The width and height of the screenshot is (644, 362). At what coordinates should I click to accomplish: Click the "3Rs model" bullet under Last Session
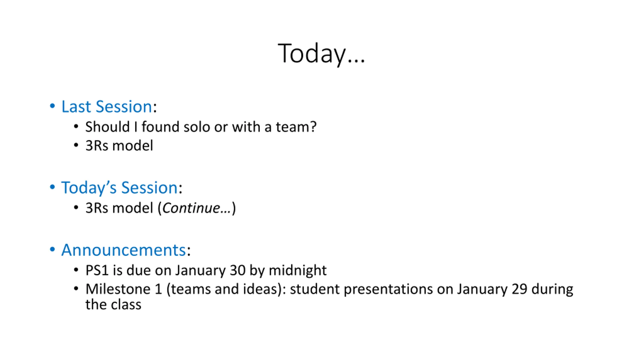[x=119, y=146]
